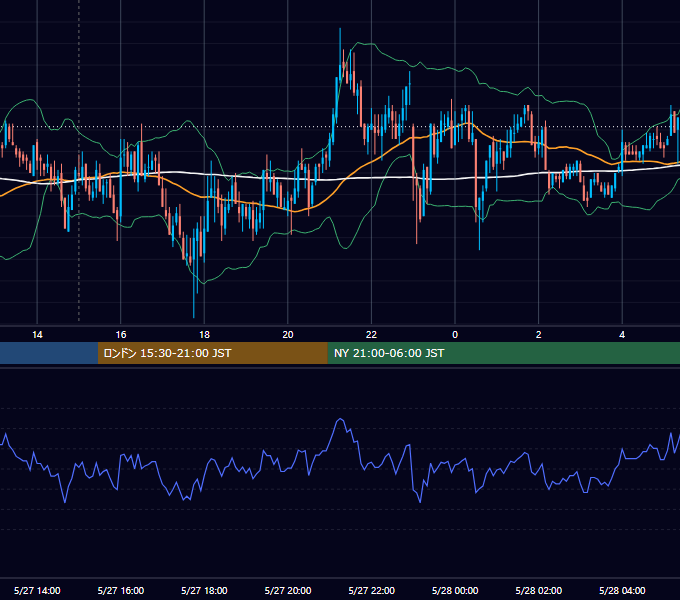Click the 5/27 22:00 time label
This screenshot has height=600, width=680.
click(x=372, y=590)
